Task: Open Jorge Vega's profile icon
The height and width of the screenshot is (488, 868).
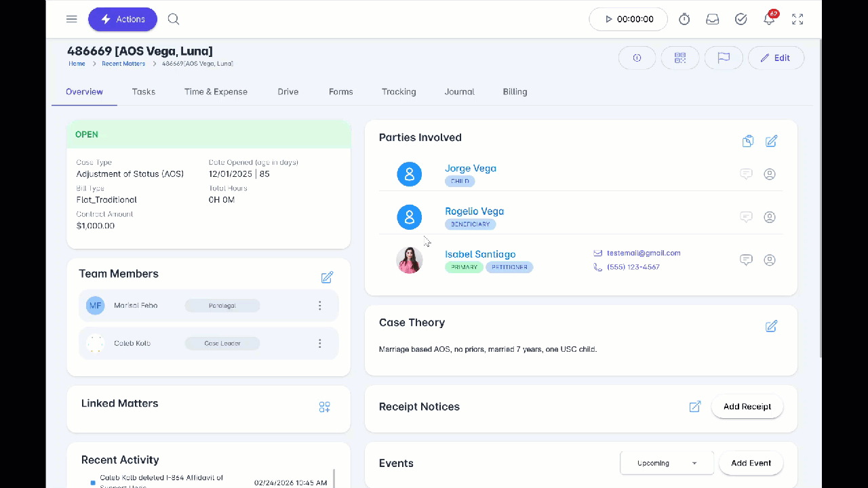Action: [x=770, y=174]
